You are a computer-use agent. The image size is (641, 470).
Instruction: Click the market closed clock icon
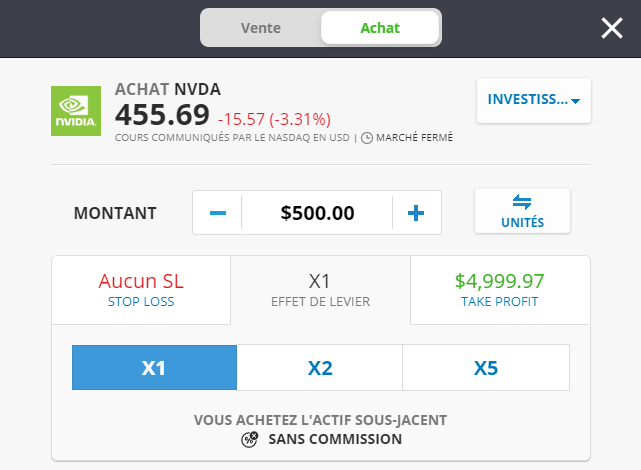coord(366,137)
